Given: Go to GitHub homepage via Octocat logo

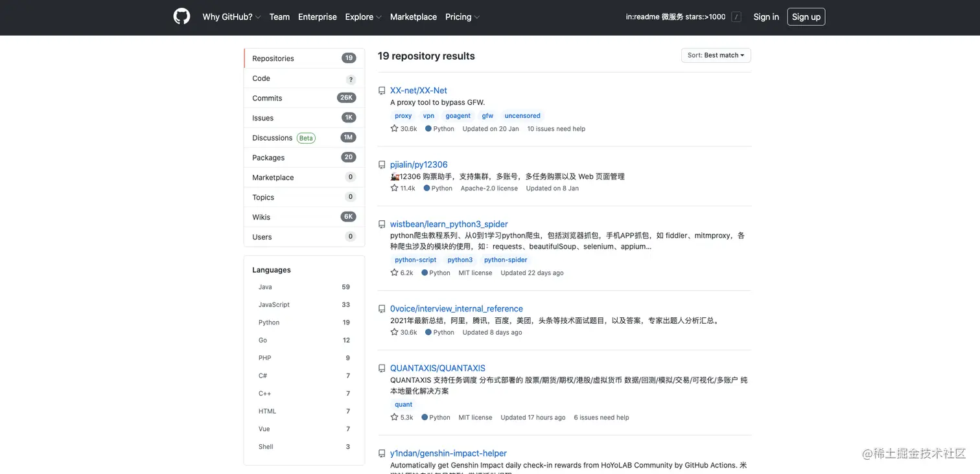Looking at the screenshot, I should coord(181,17).
